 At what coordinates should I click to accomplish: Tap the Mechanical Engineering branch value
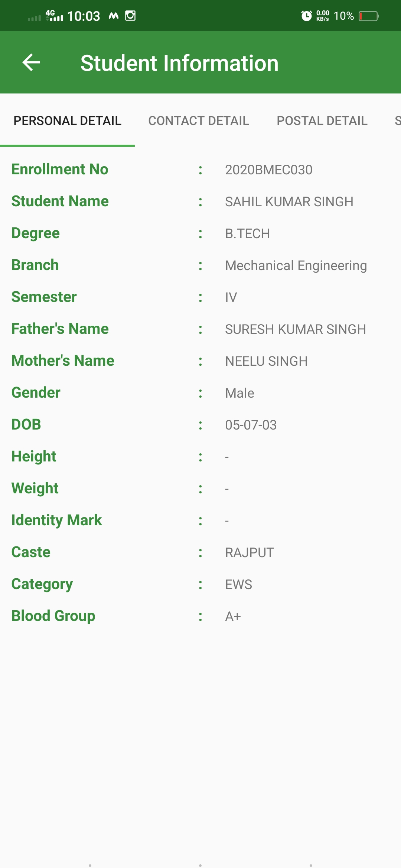click(296, 266)
